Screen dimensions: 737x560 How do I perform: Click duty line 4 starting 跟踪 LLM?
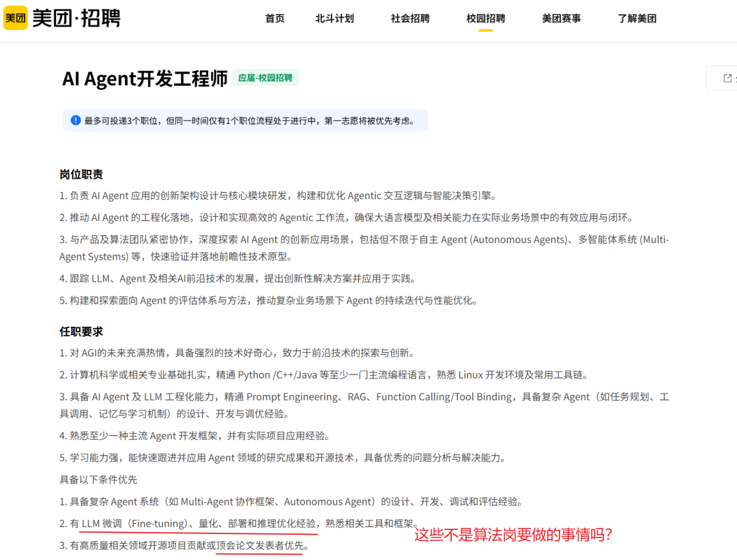point(238,278)
